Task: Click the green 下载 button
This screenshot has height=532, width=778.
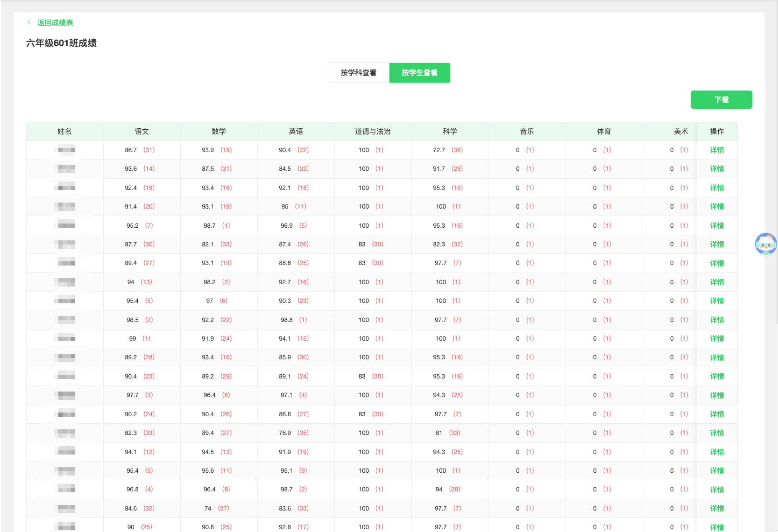Action: 721,99
